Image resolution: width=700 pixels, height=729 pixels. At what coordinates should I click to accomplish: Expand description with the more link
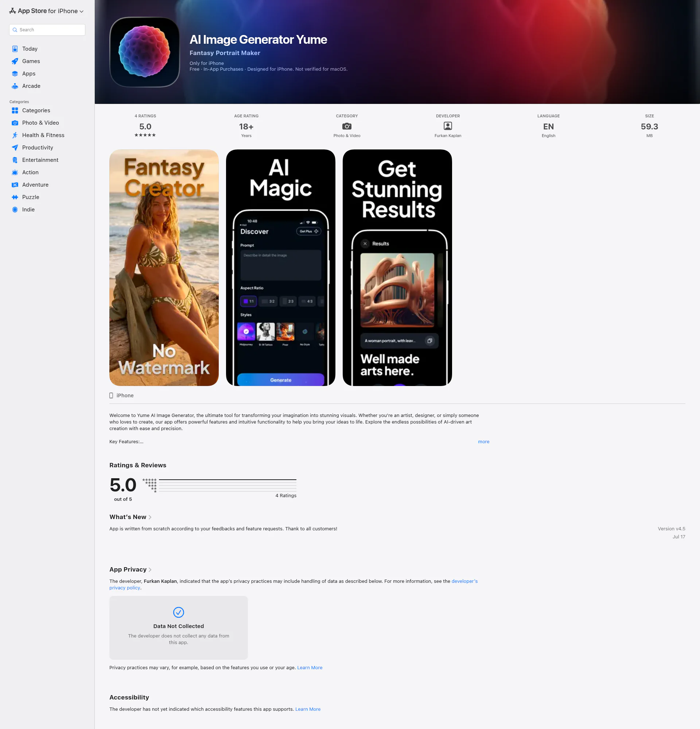click(x=483, y=441)
